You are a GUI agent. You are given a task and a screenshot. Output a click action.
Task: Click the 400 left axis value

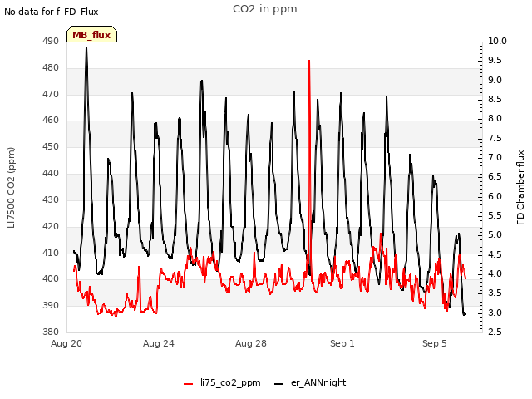(51, 279)
